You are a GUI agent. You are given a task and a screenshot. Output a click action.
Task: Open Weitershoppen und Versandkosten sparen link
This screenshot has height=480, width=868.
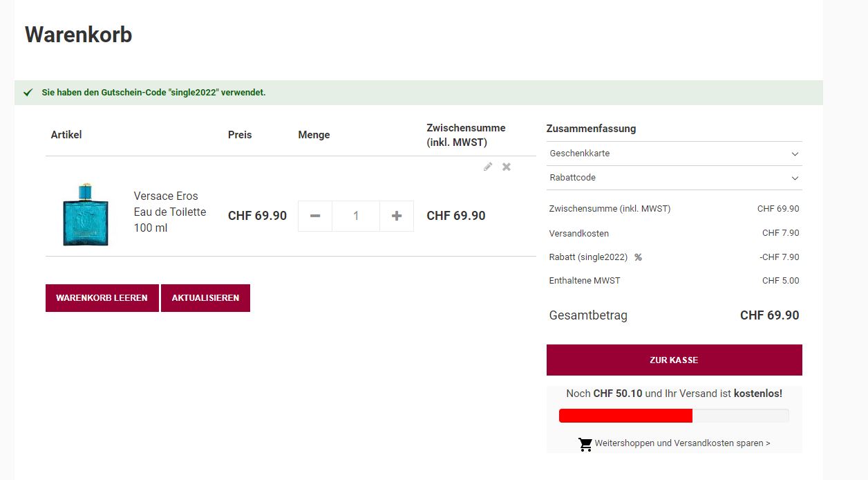pos(682,443)
